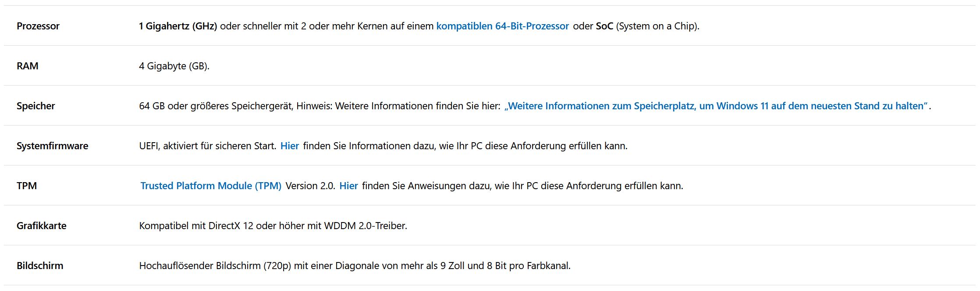Viewport: 980px width, 291px height.
Task: Click the TPM row heading
Action: pyautogui.click(x=27, y=186)
